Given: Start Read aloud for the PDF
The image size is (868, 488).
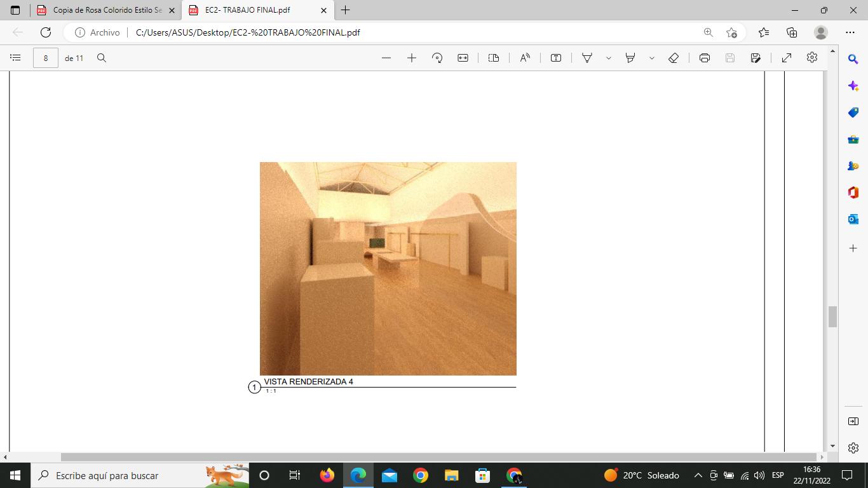Looking at the screenshot, I should 525,58.
